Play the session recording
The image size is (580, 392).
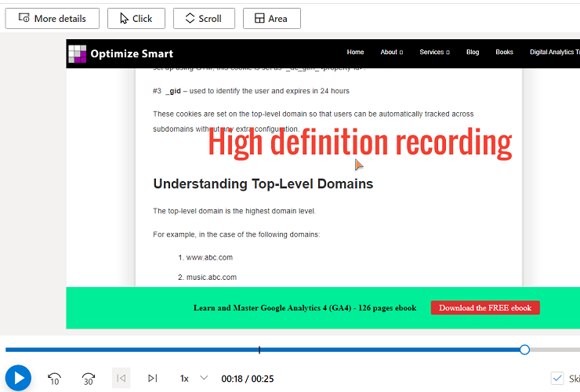[18, 378]
